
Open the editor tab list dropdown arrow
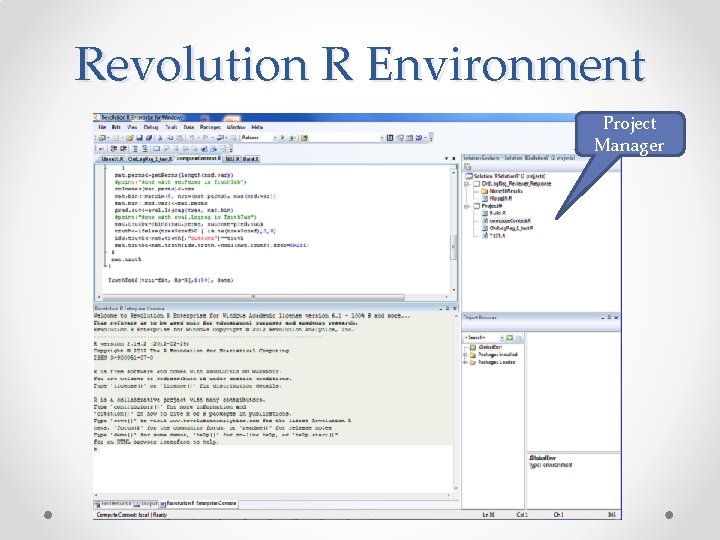pyautogui.click(x=446, y=158)
